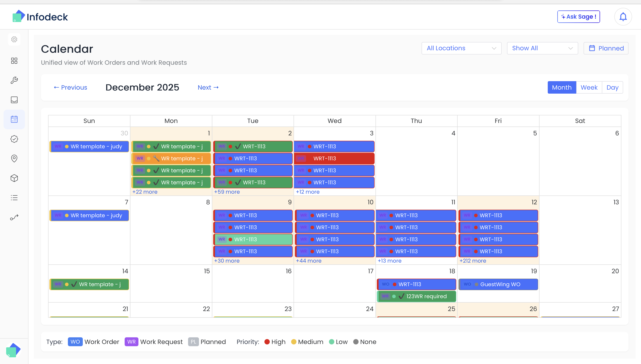
Task: Switch to Day view
Action: point(612,87)
